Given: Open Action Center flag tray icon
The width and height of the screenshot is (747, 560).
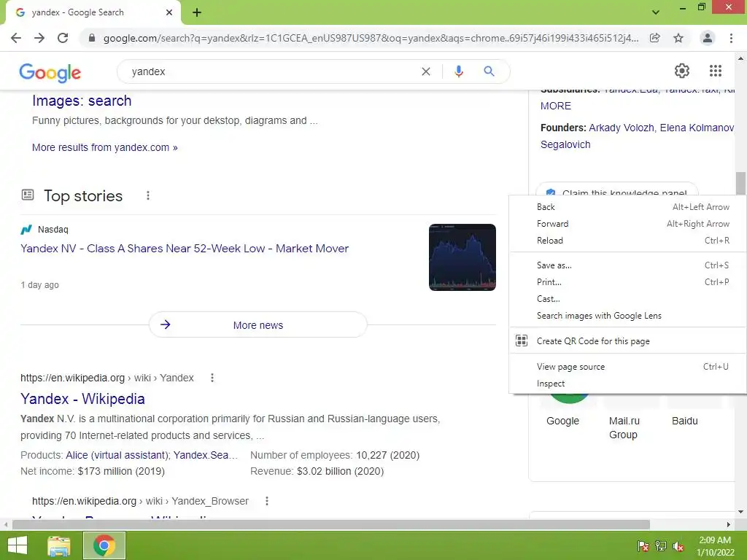Looking at the screenshot, I should (x=643, y=546).
